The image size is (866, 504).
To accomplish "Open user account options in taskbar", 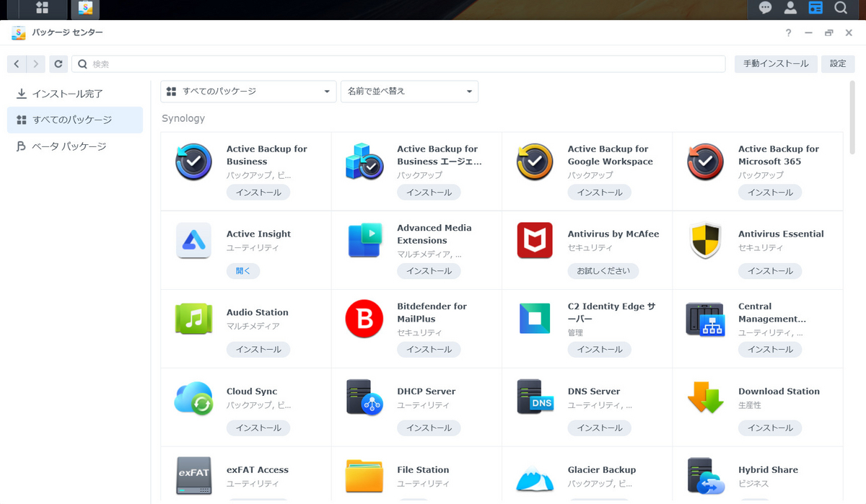I will click(x=790, y=9).
